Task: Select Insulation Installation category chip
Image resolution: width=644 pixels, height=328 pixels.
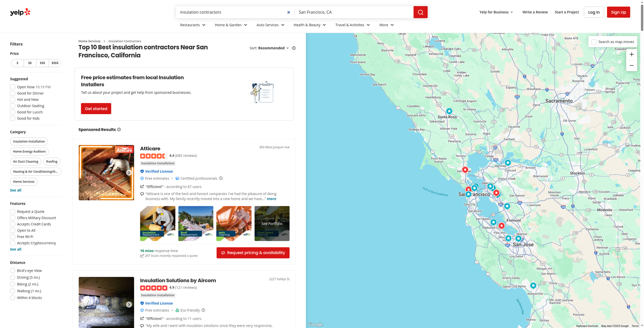Action: click(x=29, y=141)
